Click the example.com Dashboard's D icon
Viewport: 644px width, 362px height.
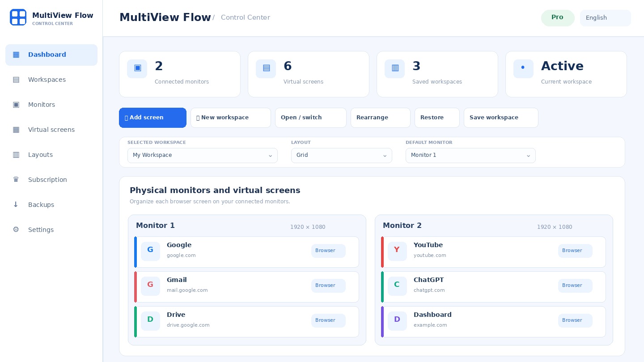[x=397, y=321]
